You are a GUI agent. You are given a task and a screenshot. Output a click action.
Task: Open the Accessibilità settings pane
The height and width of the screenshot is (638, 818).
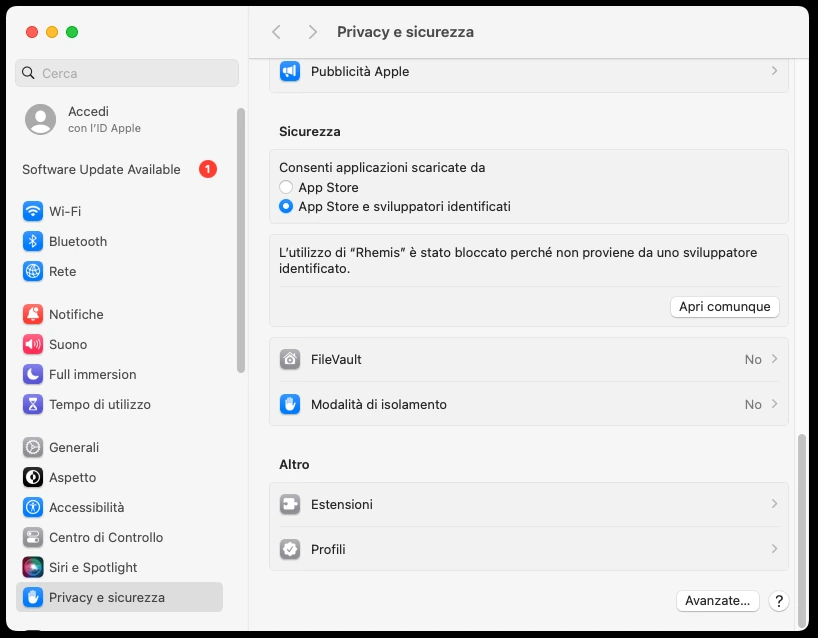tap(119, 507)
